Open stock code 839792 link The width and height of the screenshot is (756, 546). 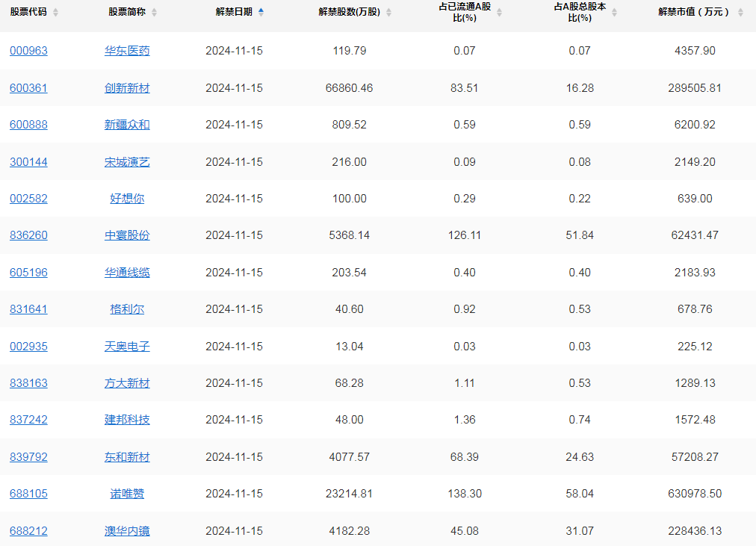click(x=28, y=457)
